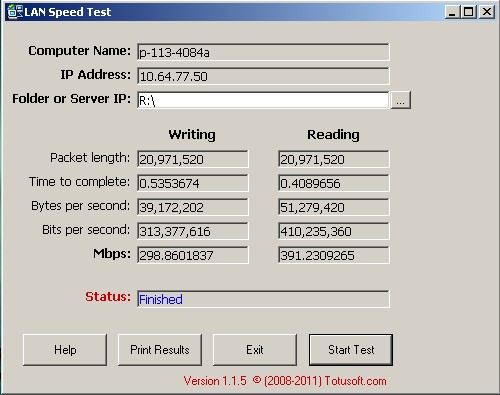Click the IP Address field 10.64.77.50
Screen dimensions: 500x395
click(x=263, y=76)
